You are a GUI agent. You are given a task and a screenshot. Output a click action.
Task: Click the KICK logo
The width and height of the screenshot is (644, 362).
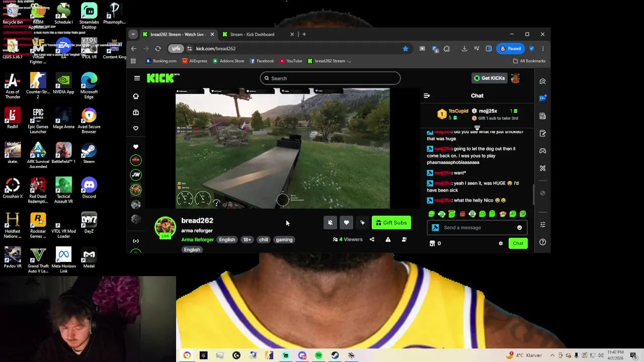coord(161,78)
